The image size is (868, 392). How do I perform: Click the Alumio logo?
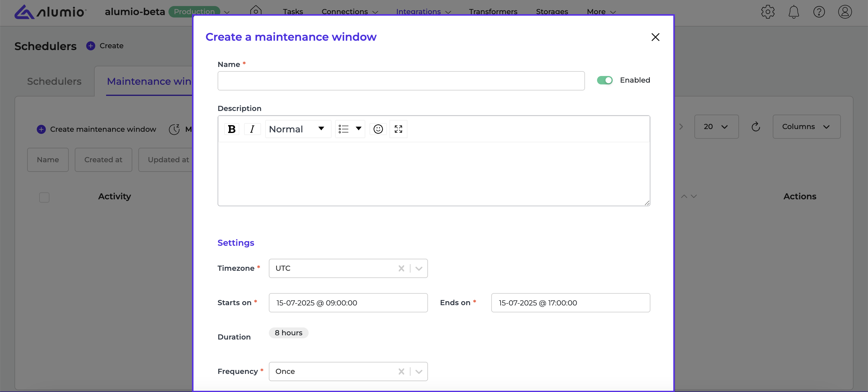coord(51,12)
